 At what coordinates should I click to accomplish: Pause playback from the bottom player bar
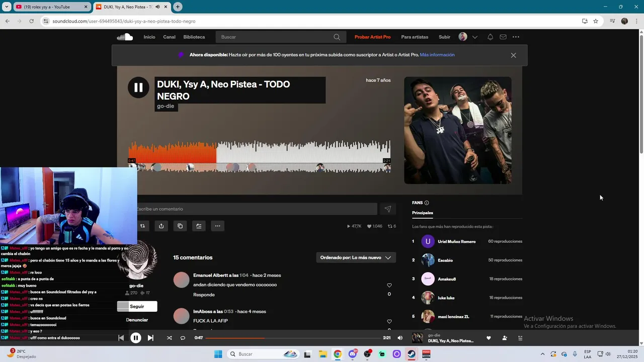(136, 338)
